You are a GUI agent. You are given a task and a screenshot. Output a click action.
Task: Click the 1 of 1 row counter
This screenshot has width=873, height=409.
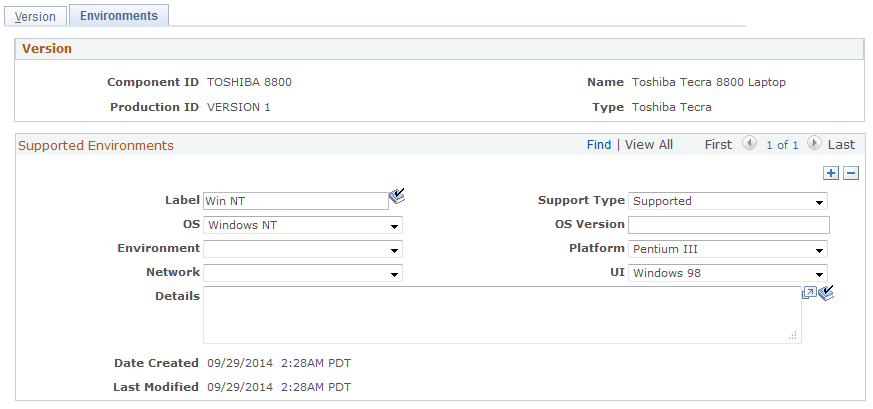coord(782,145)
